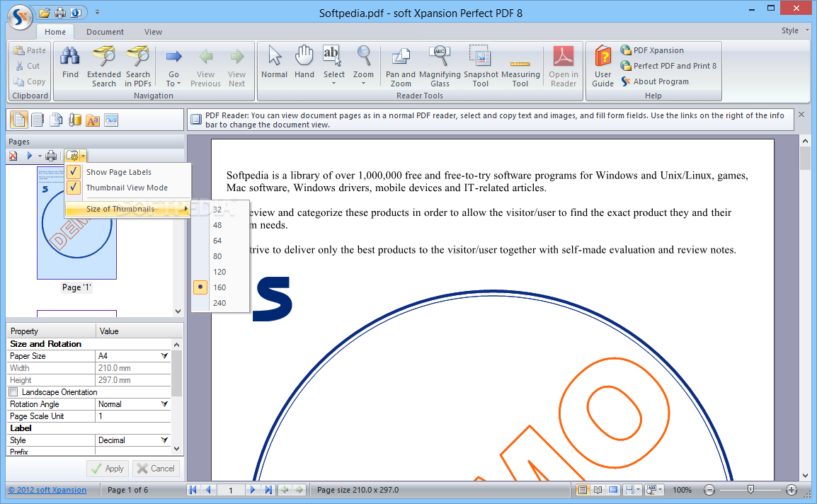Pick the Snapshot Tool

click(481, 67)
